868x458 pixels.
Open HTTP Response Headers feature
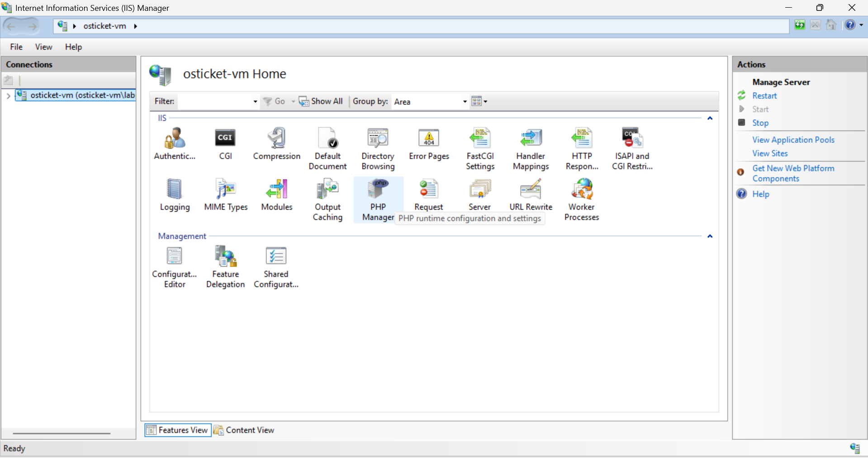[x=582, y=149]
